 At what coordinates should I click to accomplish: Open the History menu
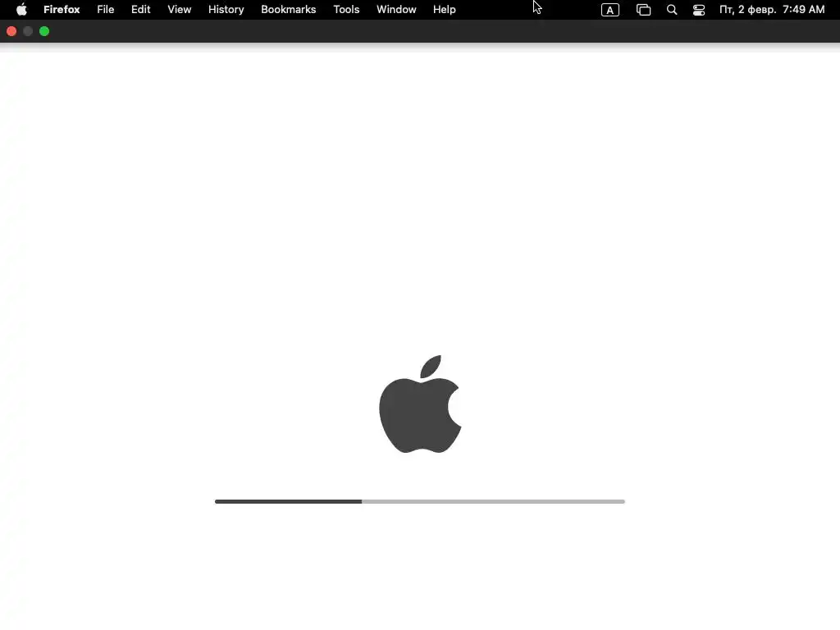click(226, 10)
